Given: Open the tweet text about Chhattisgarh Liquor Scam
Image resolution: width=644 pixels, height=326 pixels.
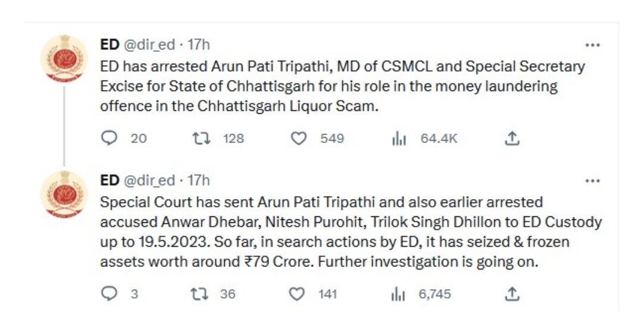Looking at the screenshot, I should 342,86.
